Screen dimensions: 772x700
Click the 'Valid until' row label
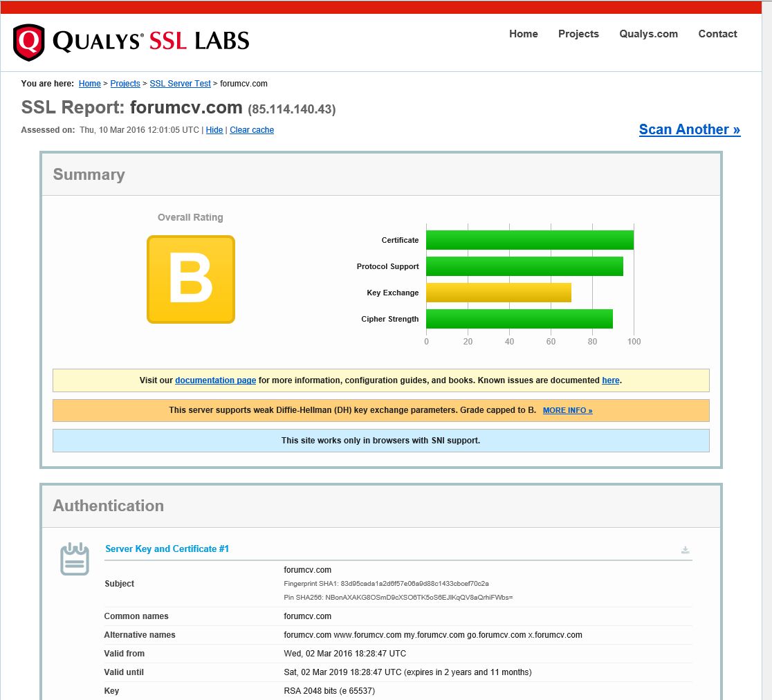click(124, 672)
